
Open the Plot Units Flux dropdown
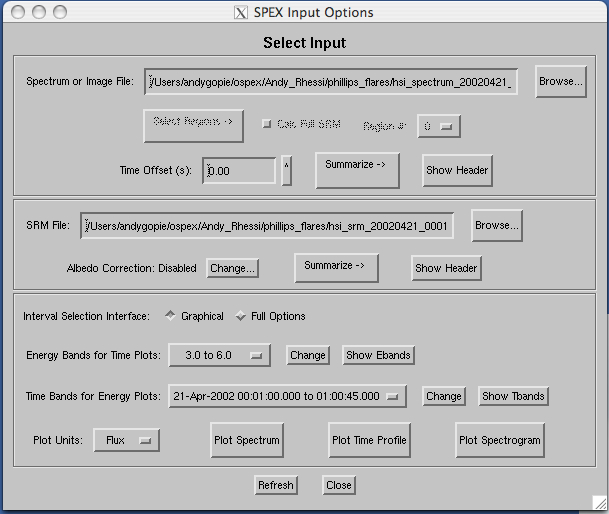126,440
